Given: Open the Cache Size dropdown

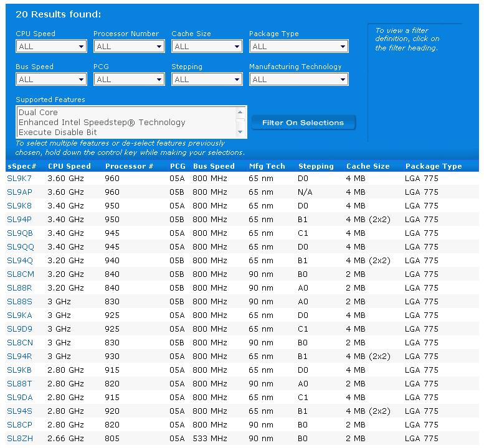Looking at the screenshot, I should 207,47.
